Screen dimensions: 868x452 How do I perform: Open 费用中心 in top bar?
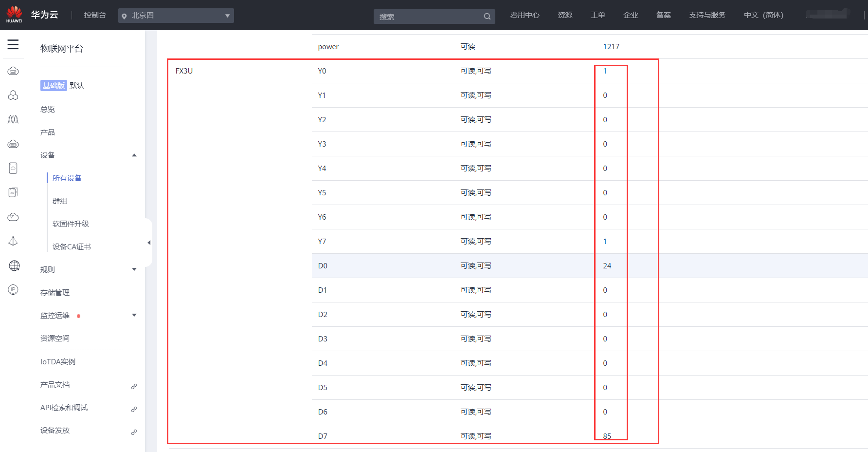(x=524, y=15)
